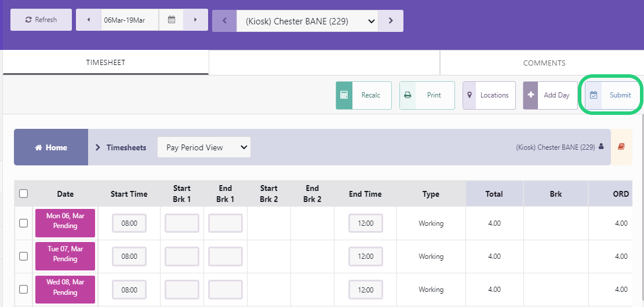Submit the timesheet button label
This screenshot has height=307, width=644.
[620, 95]
